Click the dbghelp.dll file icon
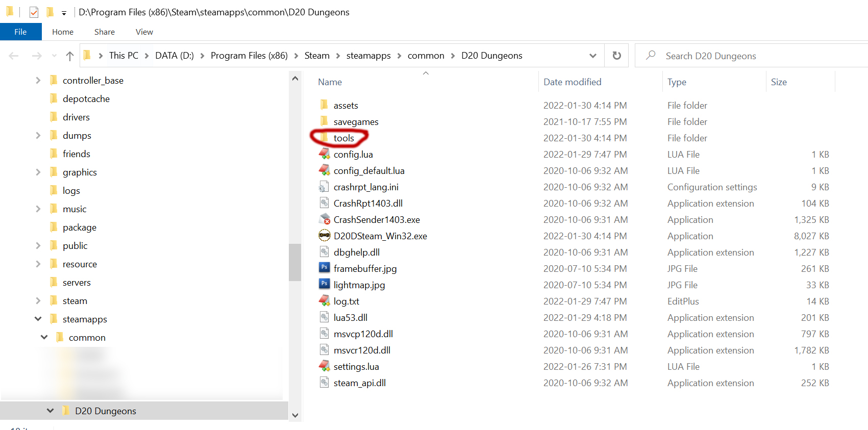The width and height of the screenshot is (868, 430). (x=324, y=252)
